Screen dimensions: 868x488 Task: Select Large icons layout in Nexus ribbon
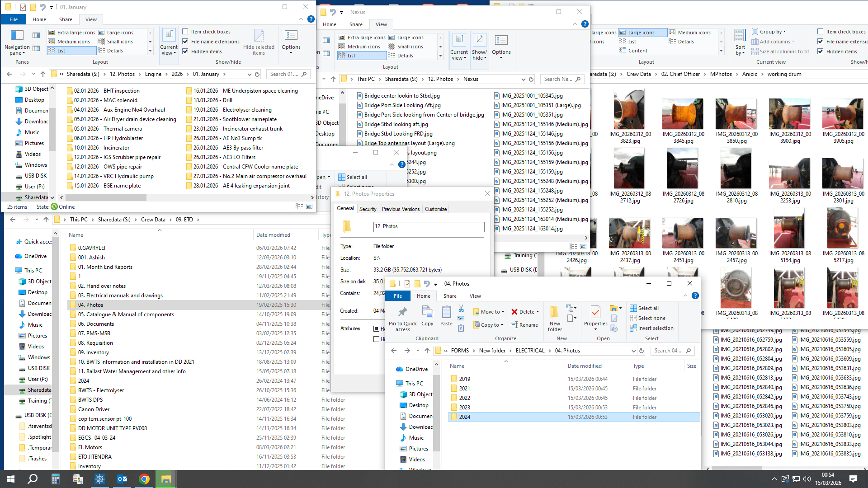406,38
